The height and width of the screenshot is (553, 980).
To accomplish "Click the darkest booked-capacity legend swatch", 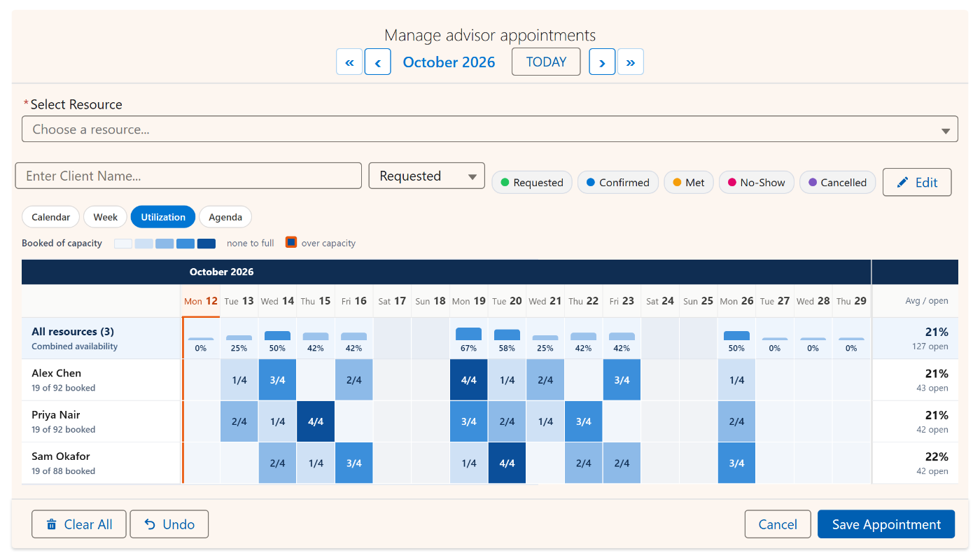I will pyautogui.click(x=206, y=244).
